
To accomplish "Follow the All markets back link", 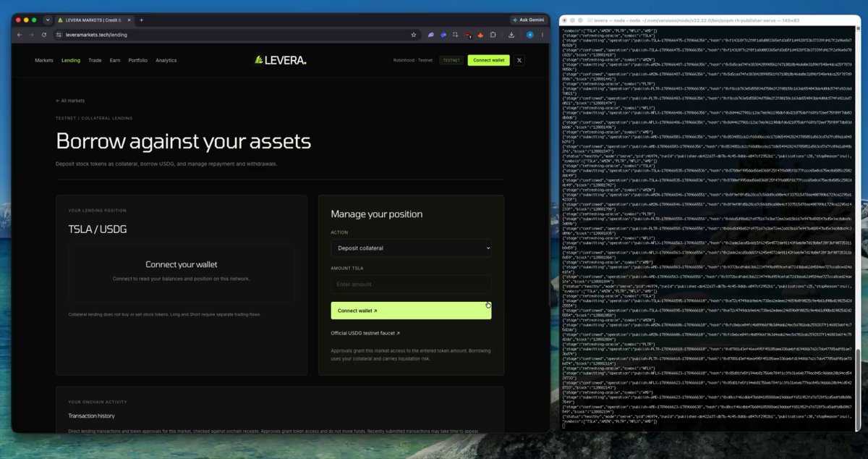I will (x=70, y=101).
